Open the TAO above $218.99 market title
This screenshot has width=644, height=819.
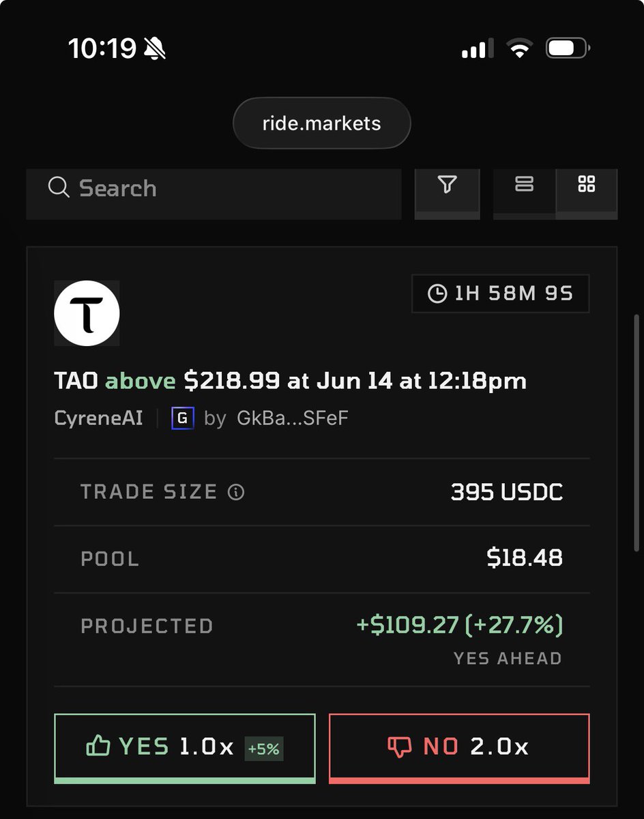click(x=290, y=381)
